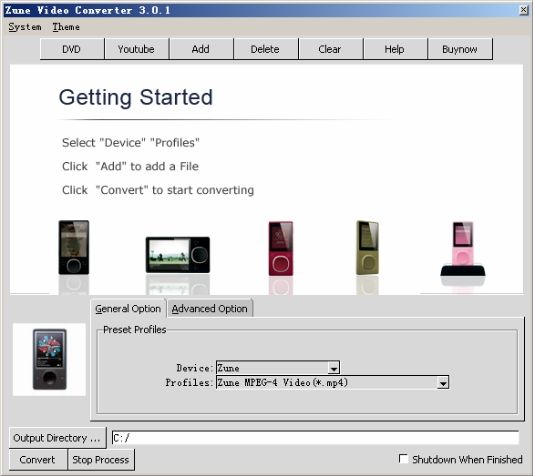Click text 'Click "Add" to add a File'

pos(130,166)
